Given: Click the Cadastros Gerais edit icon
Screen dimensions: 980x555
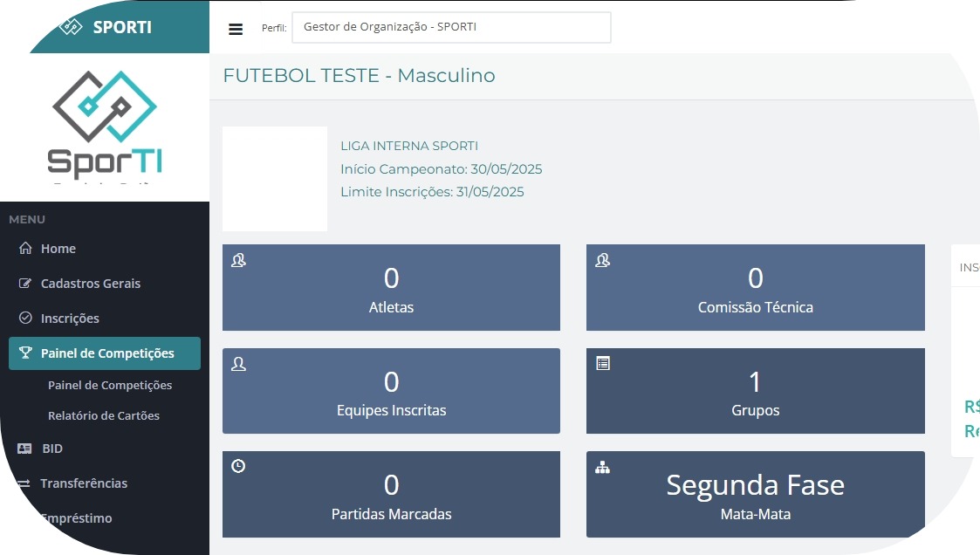Looking at the screenshot, I should (25, 284).
